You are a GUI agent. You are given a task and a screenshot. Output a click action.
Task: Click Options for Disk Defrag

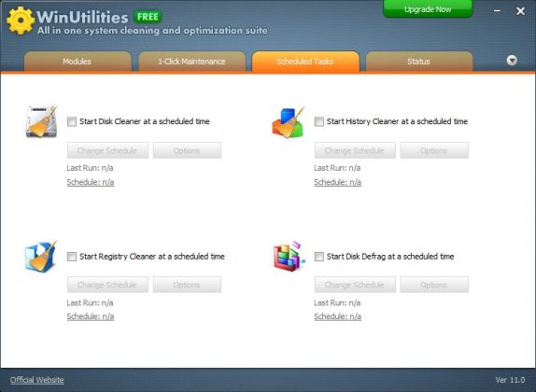(434, 285)
